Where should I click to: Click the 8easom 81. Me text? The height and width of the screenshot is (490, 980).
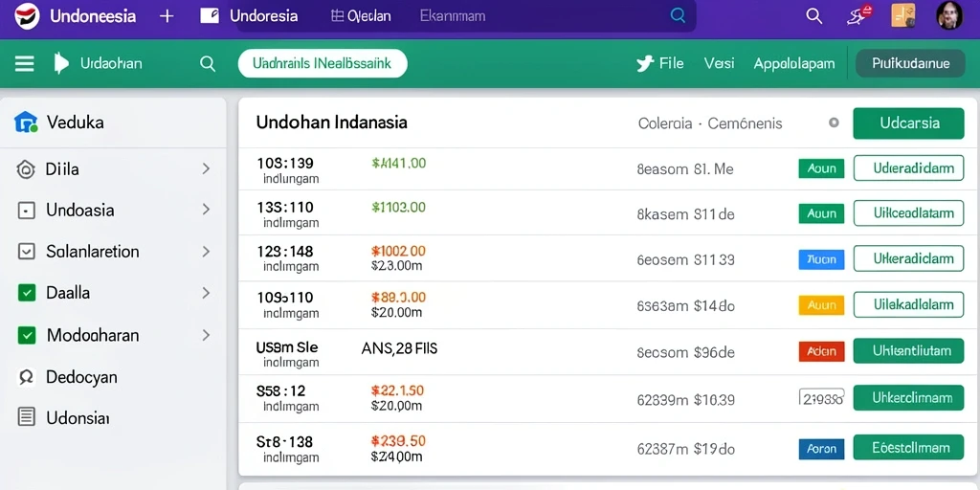(x=685, y=168)
